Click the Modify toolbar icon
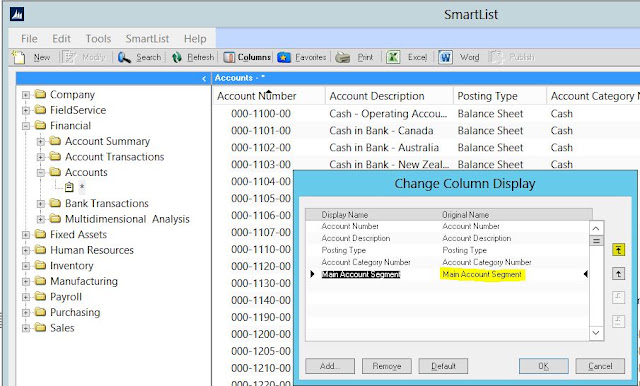The height and width of the screenshot is (386, 640). click(x=69, y=57)
